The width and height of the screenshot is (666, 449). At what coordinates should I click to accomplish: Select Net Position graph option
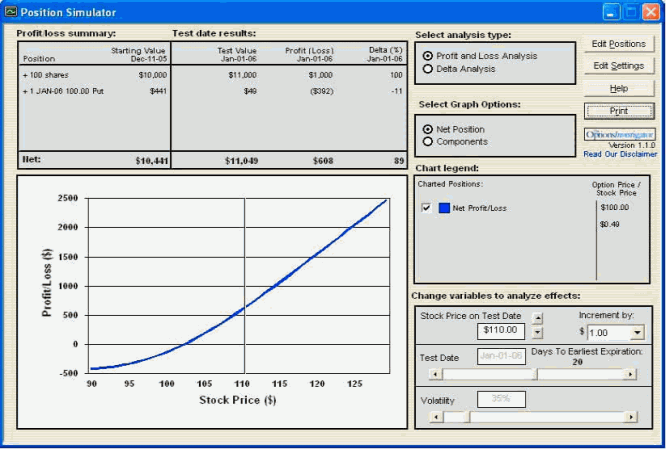coord(429,129)
